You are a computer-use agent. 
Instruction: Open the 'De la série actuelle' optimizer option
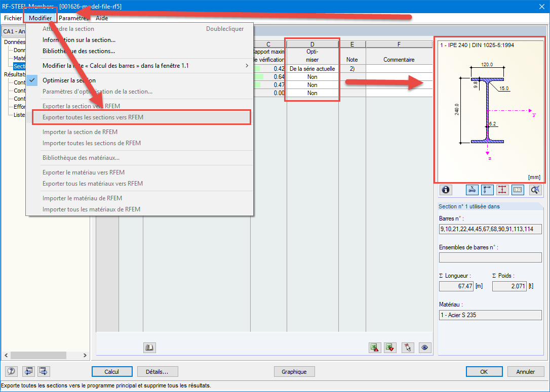tap(312, 68)
